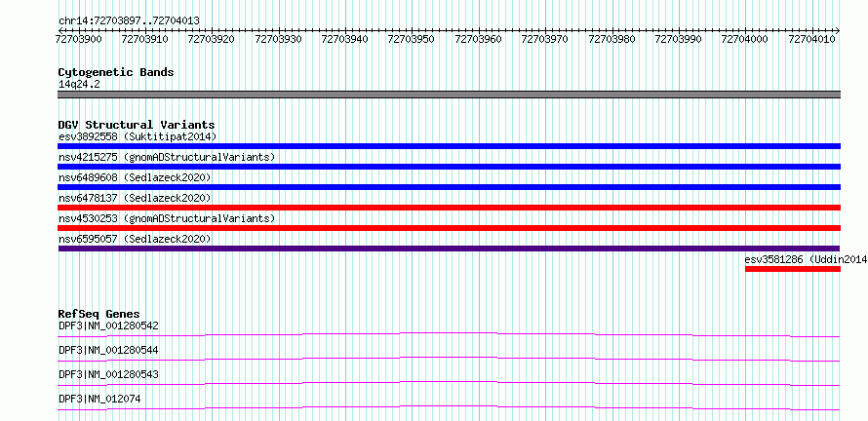Click ruler position 72703990
The width and height of the screenshot is (868, 421).
click(678, 39)
